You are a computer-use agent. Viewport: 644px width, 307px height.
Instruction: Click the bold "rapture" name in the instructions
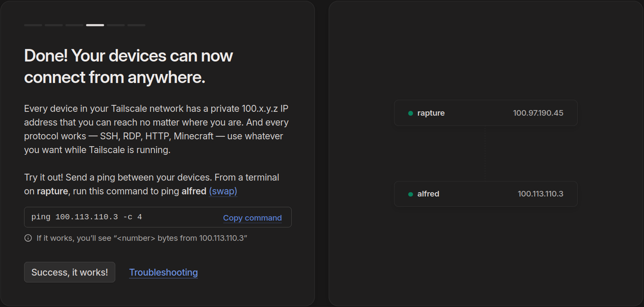click(52, 191)
